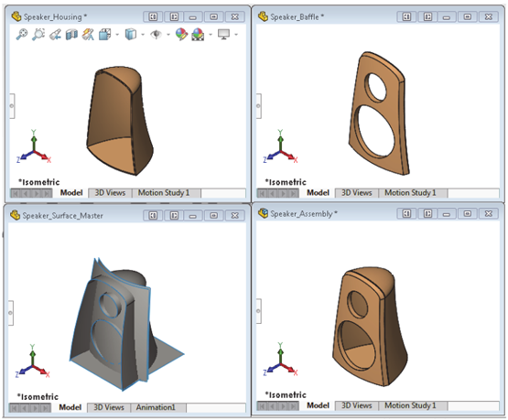Open Animation1 tab in Speaker_Surface_Master
This screenshot has width=508, height=420.
[x=156, y=407]
